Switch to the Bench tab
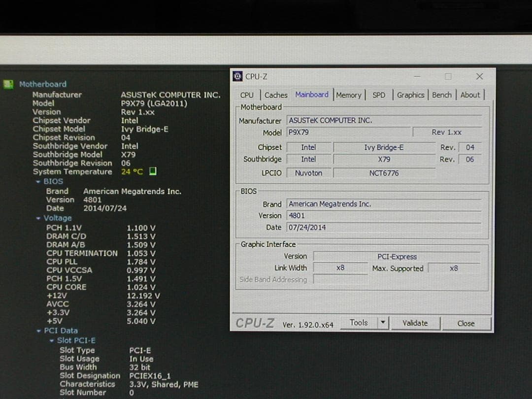The height and width of the screenshot is (399, 532). click(x=442, y=95)
